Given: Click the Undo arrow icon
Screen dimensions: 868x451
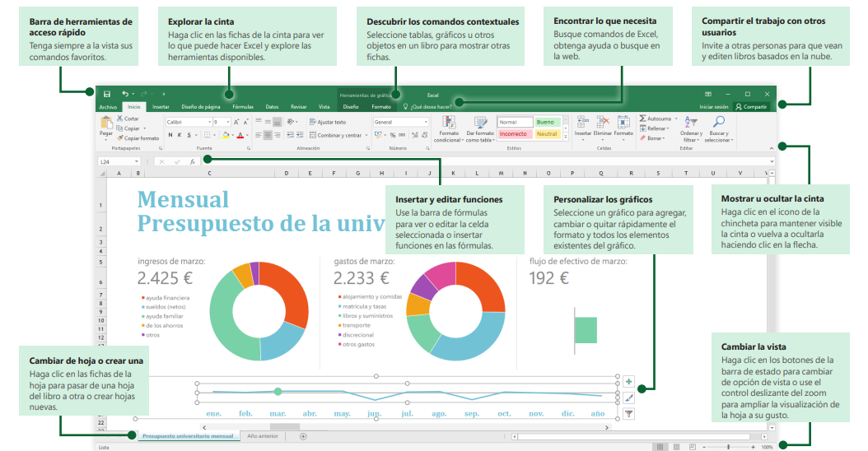Looking at the screenshot, I should coord(125,94).
